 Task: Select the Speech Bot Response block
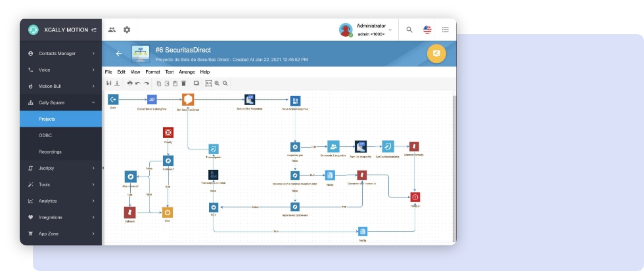[250, 100]
